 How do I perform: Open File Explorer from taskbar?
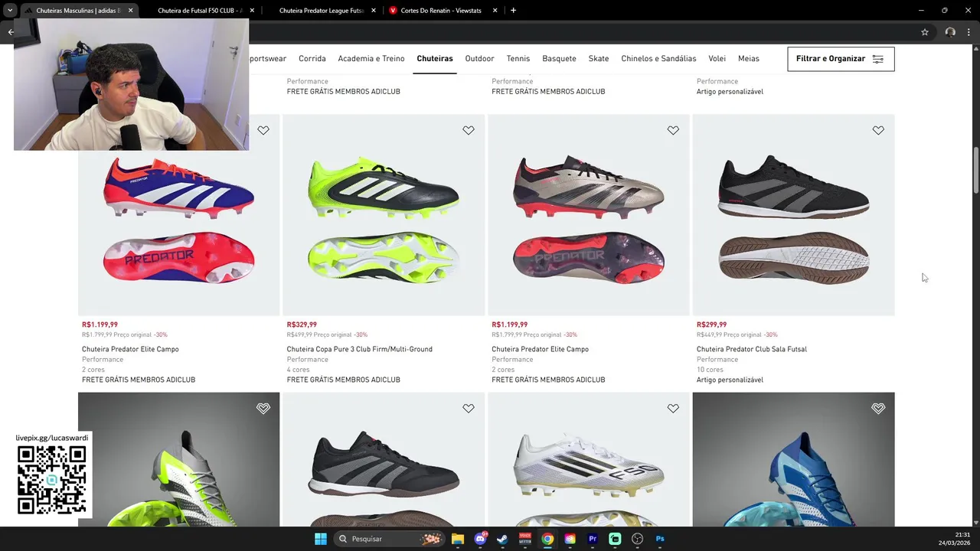point(458,539)
